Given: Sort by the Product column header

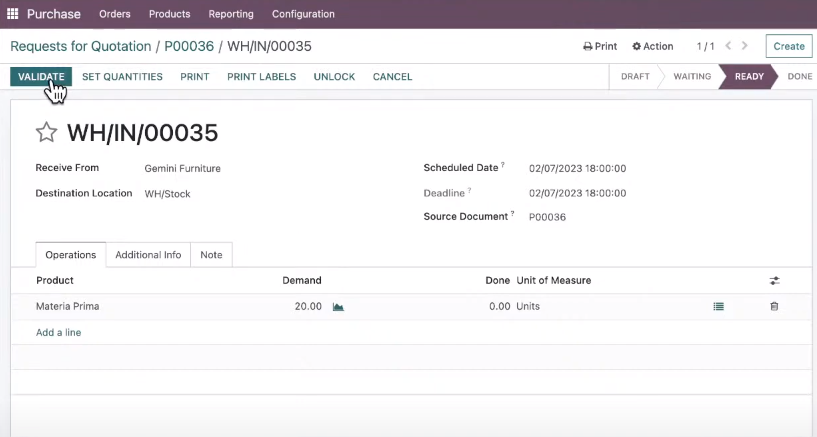Looking at the screenshot, I should click(55, 280).
